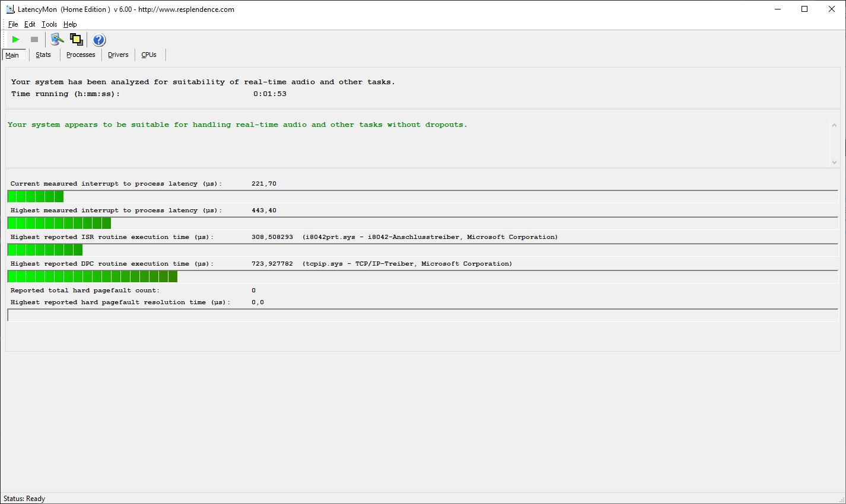Click the "Reported total hard pagefault count" label
The width and height of the screenshot is (846, 504).
[x=85, y=291]
